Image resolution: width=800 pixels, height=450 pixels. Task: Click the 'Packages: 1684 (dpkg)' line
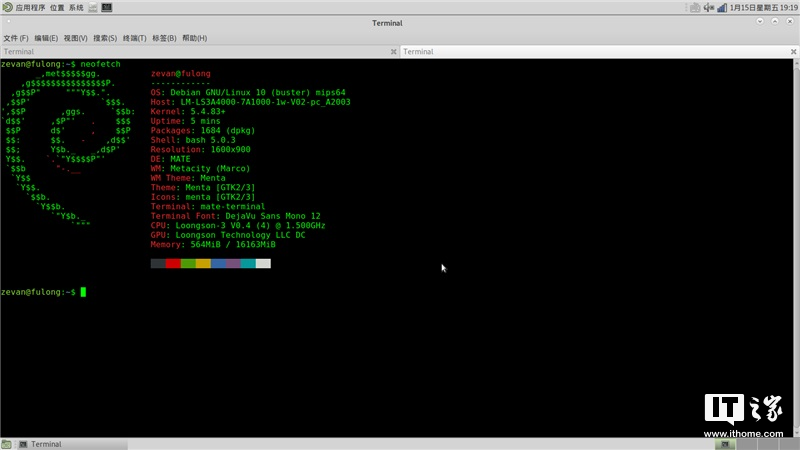coord(203,131)
